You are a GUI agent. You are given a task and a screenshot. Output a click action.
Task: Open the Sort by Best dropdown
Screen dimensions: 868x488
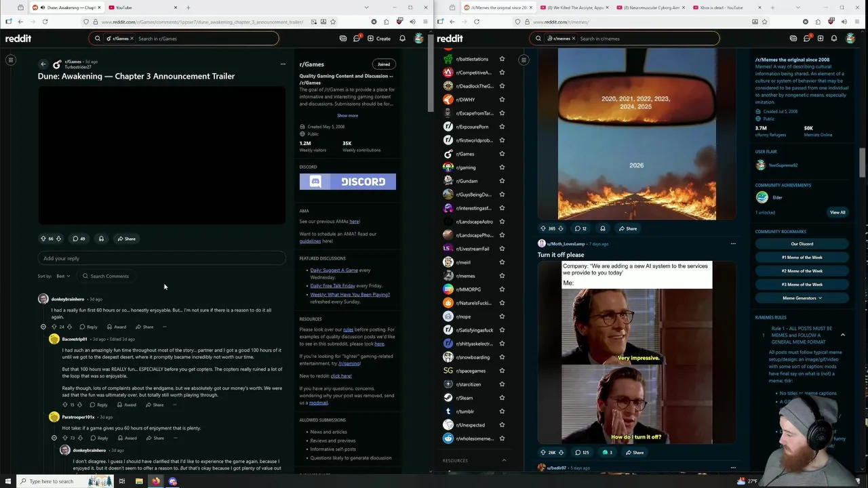63,276
